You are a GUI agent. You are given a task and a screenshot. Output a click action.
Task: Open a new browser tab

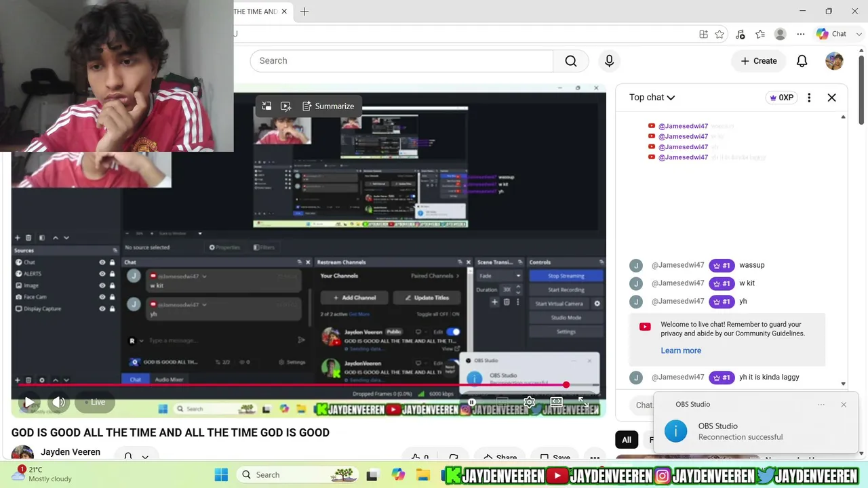tap(304, 12)
